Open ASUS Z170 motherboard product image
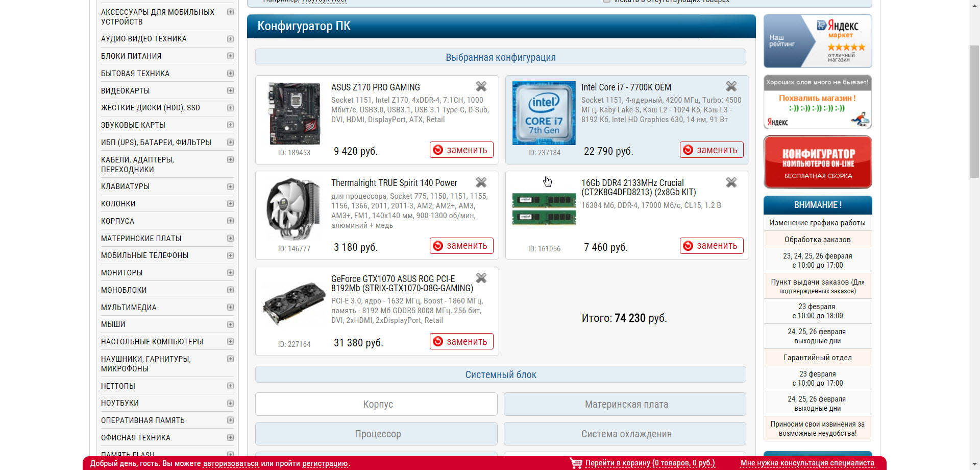 click(295, 113)
